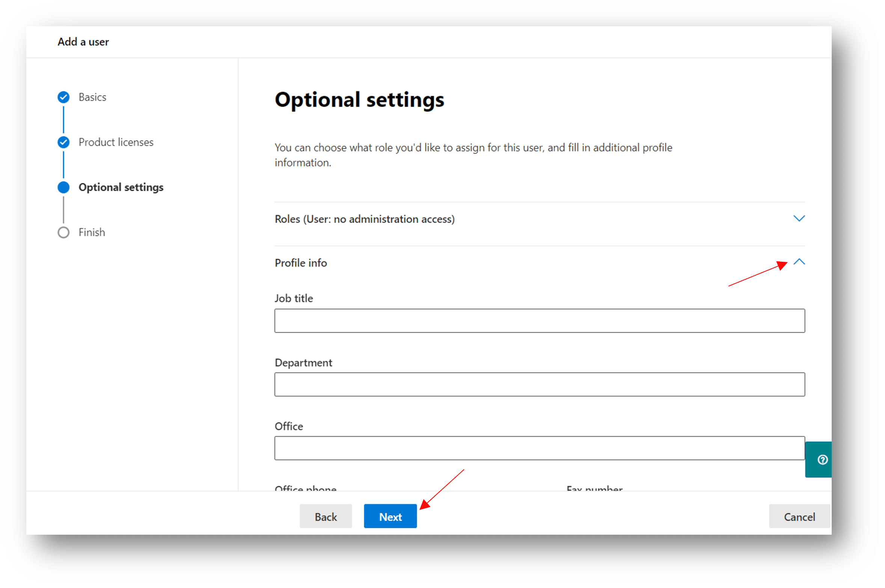The height and width of the screenshot is (588, 885).
Task: Expand the Roles section chevron
Action: click(799, 219)
